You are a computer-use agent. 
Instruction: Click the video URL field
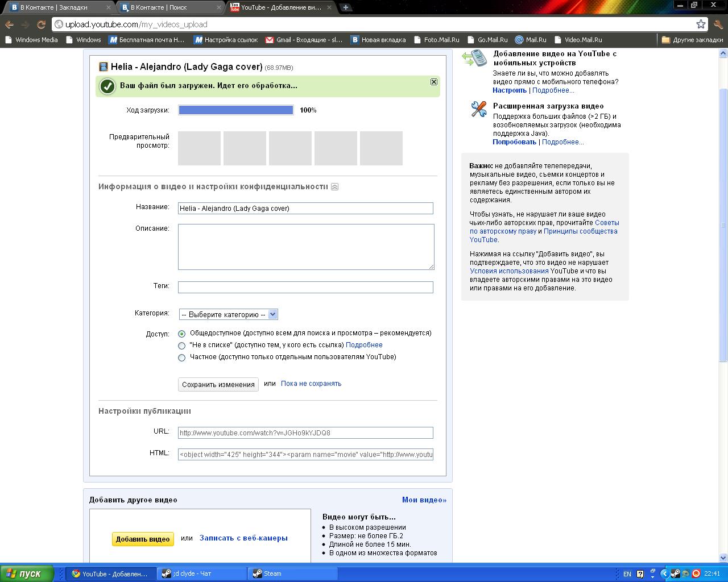(305, 433)
